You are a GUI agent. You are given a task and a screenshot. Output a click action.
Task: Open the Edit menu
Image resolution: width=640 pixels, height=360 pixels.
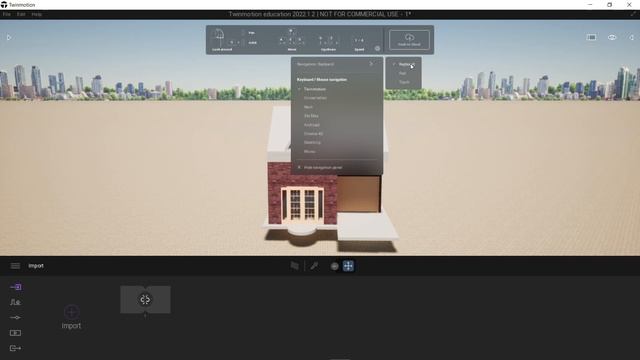(21, 14)
